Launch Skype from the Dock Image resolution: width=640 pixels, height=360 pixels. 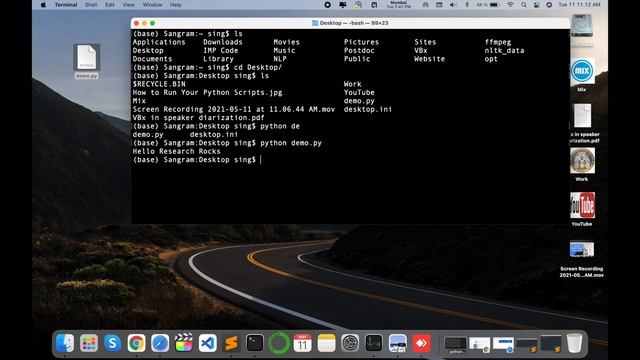point(112,343)
